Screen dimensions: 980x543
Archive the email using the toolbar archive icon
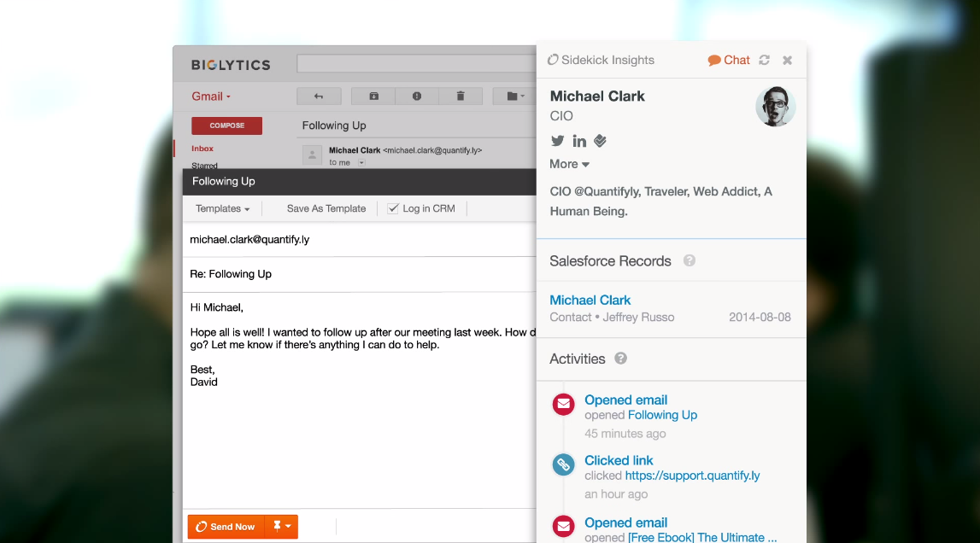373,96
